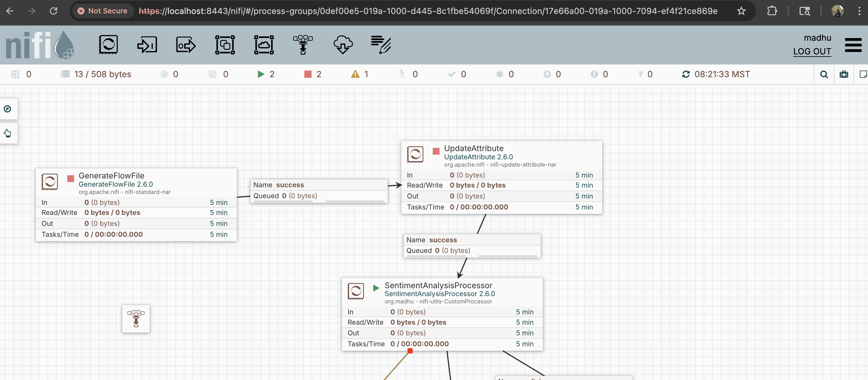
Task: Select the Remote Process Group toolbar icon
Action: 264,45
